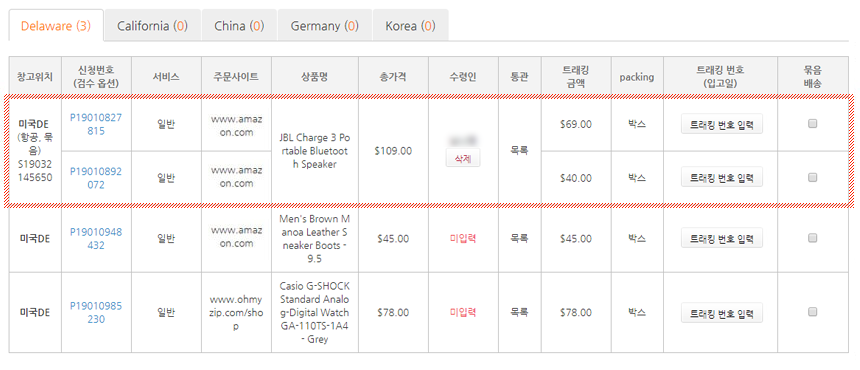The height and width of the screenshot is (370, 860).
Task: Open the China warehouse tab
Action: [239, 25]
